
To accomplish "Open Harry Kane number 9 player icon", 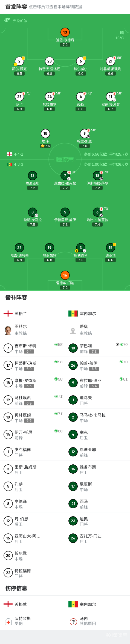I will (x=85, y=133).
